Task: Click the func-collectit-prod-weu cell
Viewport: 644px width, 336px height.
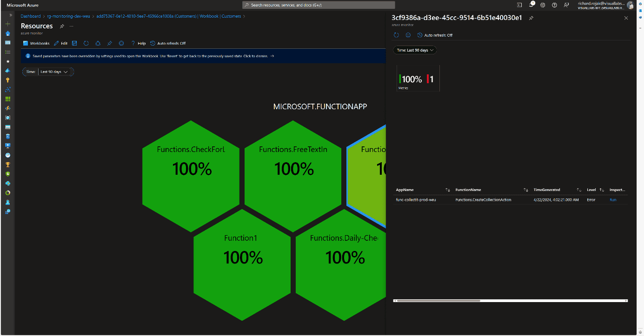Action: tap(416, 200)
